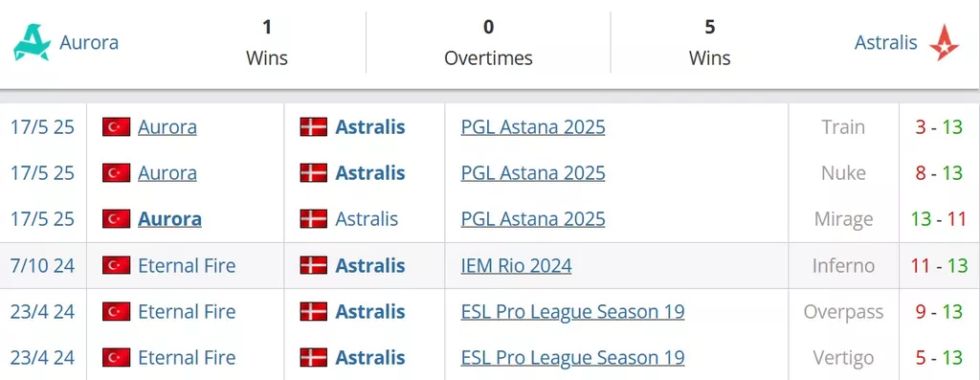Open IEM Rio 2024 event link
The image size is (980, 380).
point(516,266)
